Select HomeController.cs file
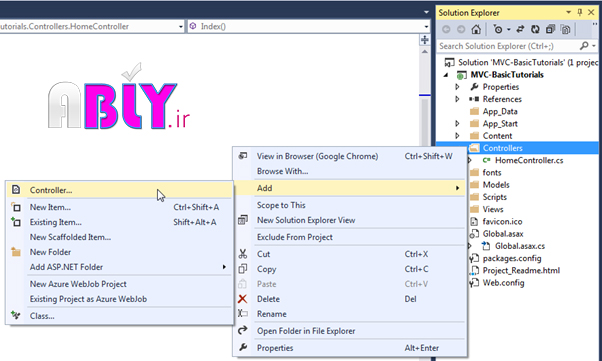Image resolution: width=602 pixels, height=361 pixels. point(529,160)
